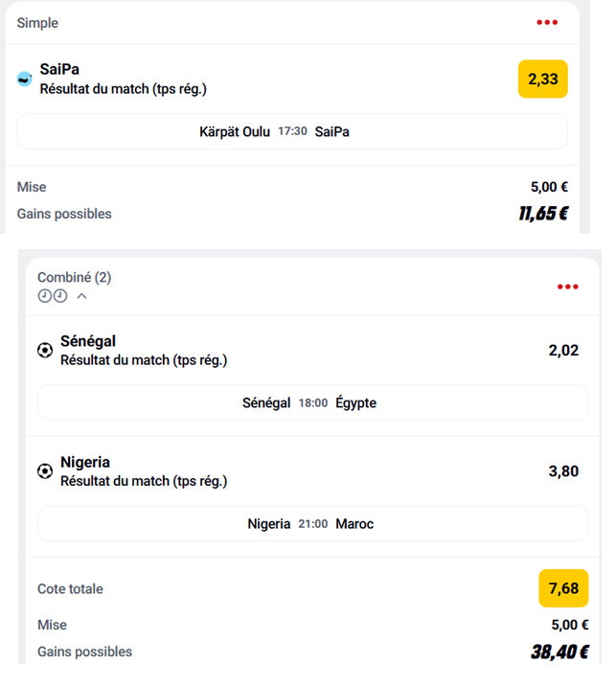Click the SaiPa selection title
The image size is (616, 687).
click(x=59, y=69)
